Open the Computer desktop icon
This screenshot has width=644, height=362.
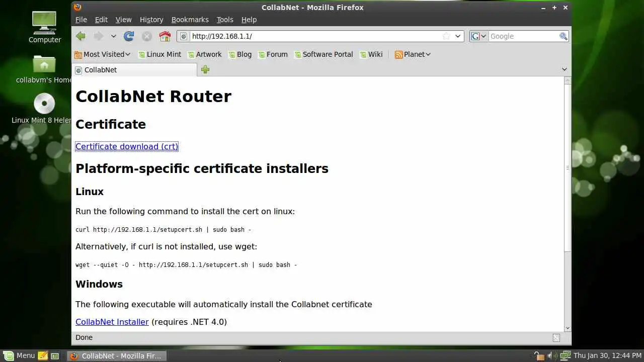tap(44, 27)
